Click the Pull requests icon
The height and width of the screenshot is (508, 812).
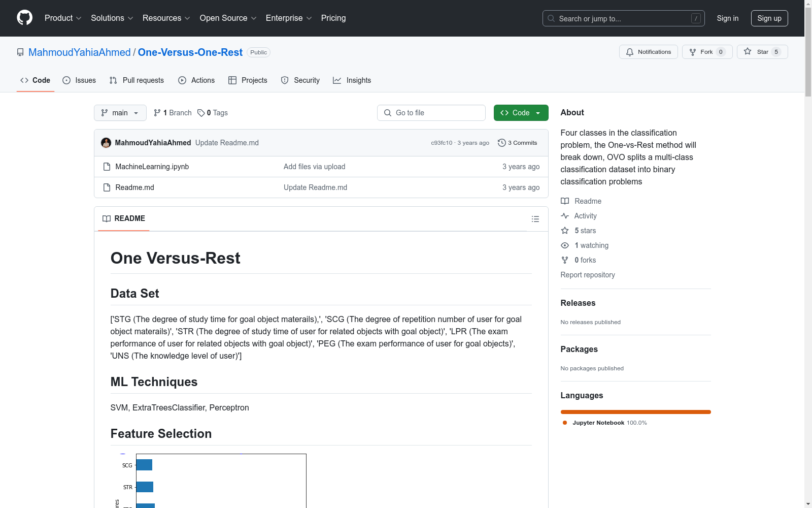click(x=113, y=80)
